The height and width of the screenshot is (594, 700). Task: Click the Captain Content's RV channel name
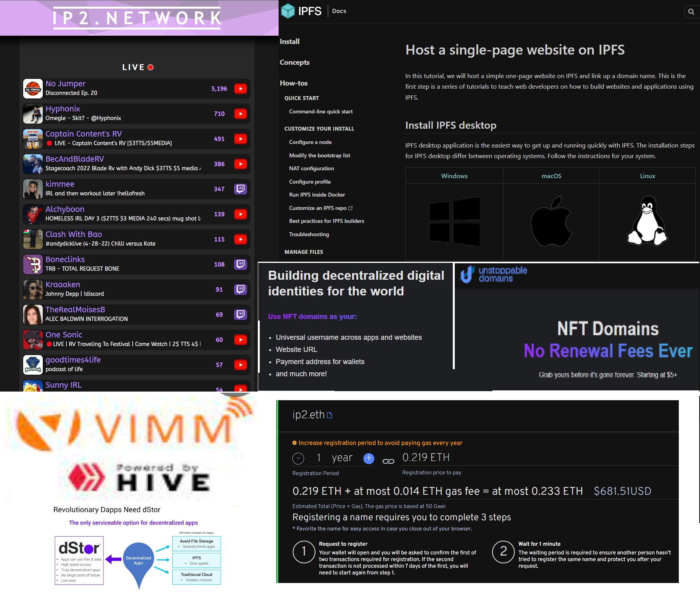84,134
